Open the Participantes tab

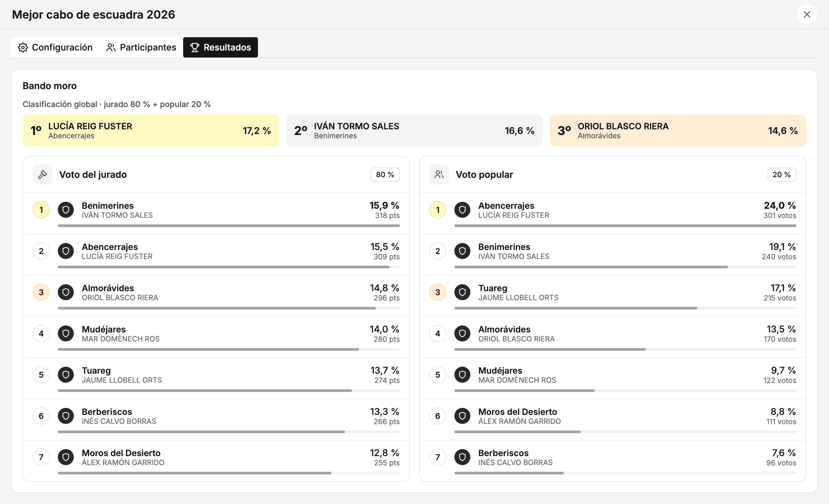point(141,48)
